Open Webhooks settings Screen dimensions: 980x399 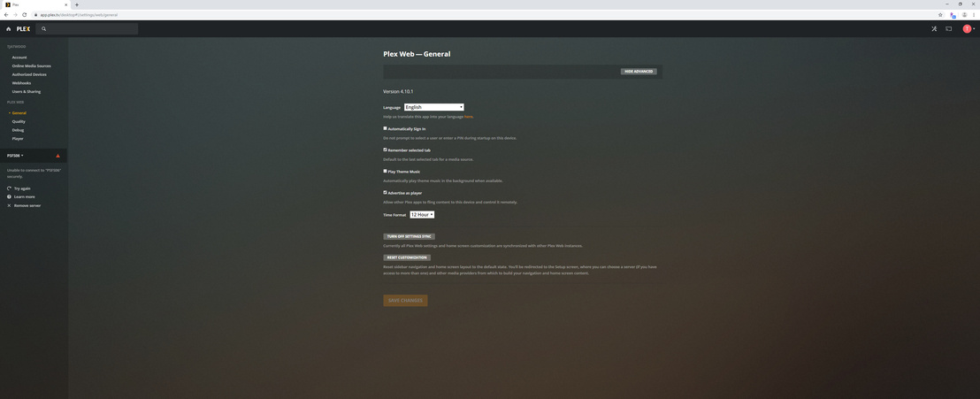click(x=21, y=82)
